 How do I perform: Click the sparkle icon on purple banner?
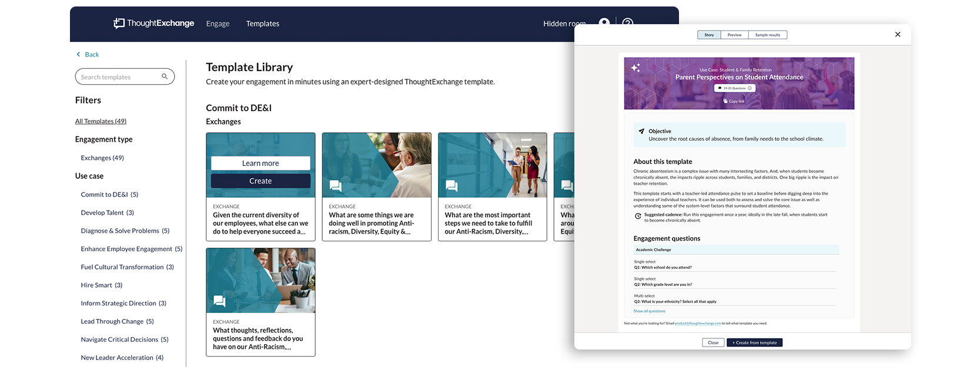point(636,68)
